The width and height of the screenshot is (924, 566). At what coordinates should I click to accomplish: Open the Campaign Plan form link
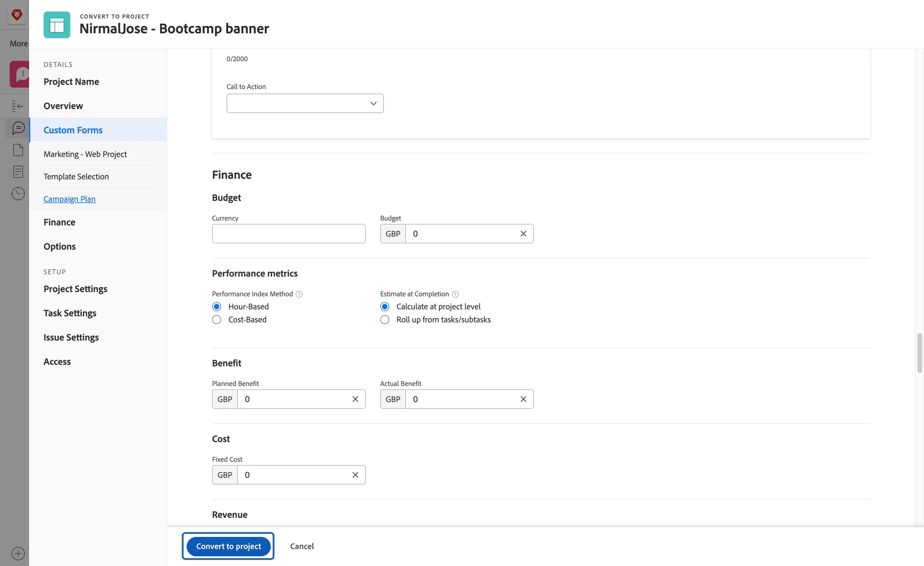coord(69,199)
